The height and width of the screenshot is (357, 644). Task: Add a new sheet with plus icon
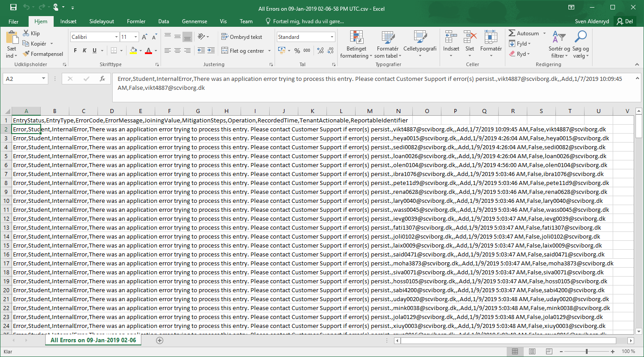(x=160, y=340)
